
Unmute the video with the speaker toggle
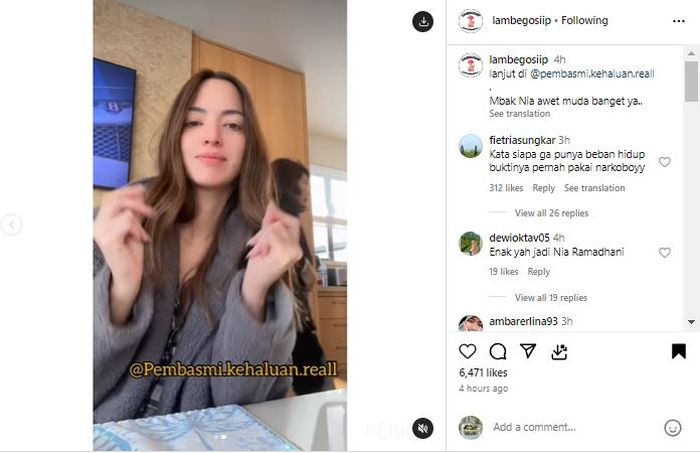423,428
